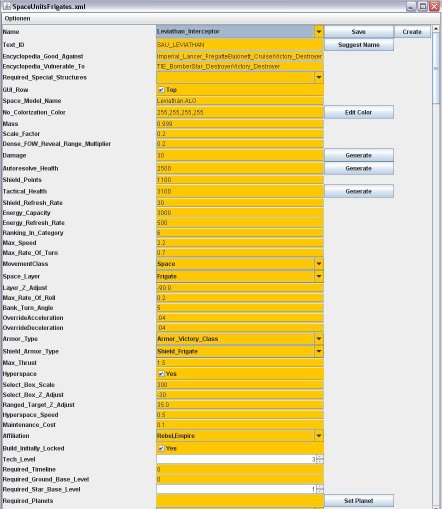Click the Select_Box_Z_Adjust field

coord(240,395)
